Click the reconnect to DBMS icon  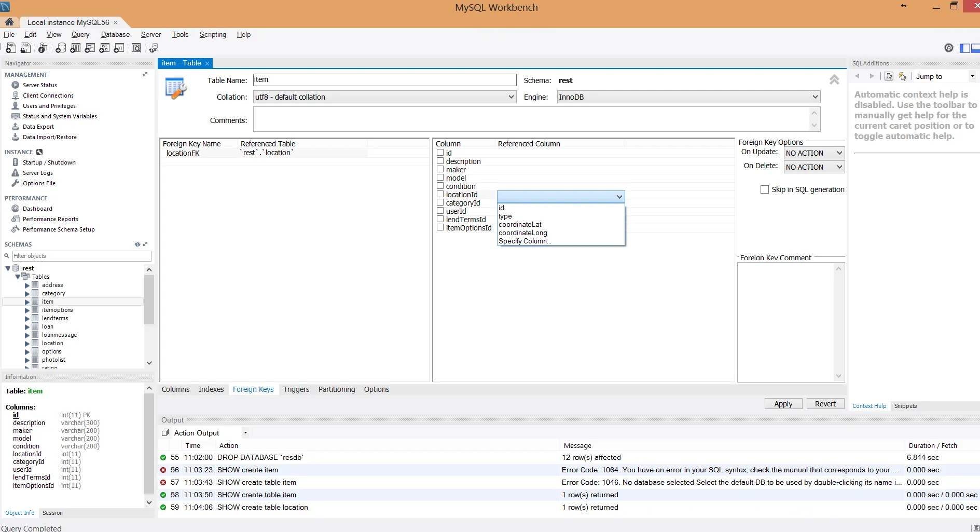pyautogui.click(x=154, y=48)
